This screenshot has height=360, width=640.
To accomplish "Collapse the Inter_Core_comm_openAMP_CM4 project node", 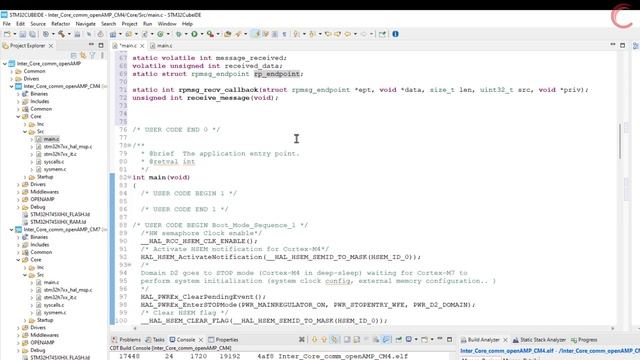I will [11, 86].
